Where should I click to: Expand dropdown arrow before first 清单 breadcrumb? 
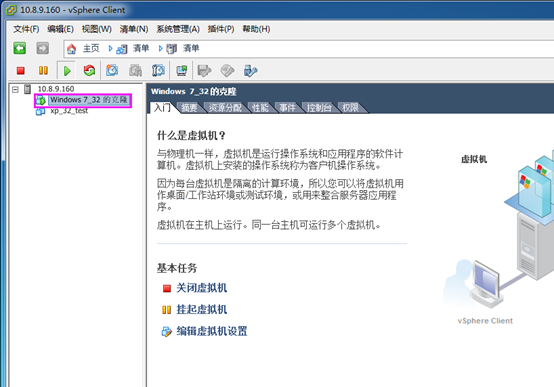[110, 48]
